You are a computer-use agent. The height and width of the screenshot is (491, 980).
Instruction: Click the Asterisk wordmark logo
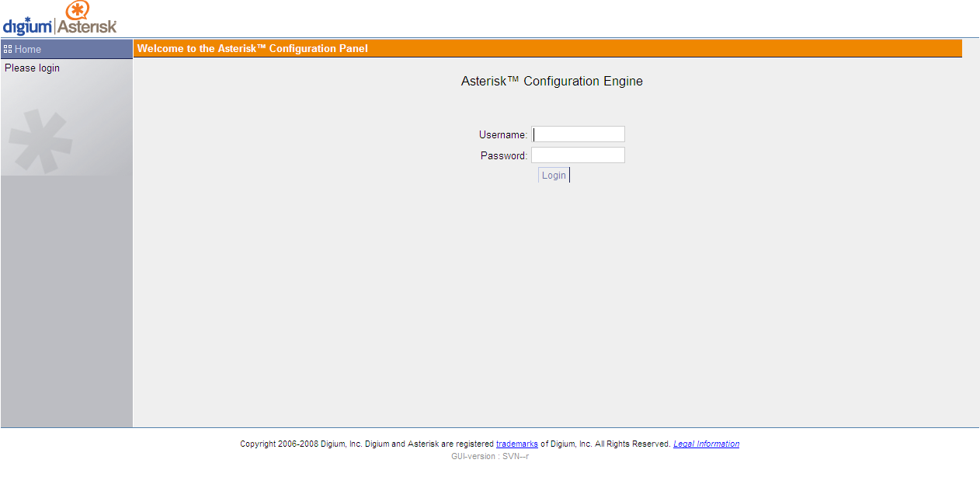pyautogui.click(x=87, y=27)
